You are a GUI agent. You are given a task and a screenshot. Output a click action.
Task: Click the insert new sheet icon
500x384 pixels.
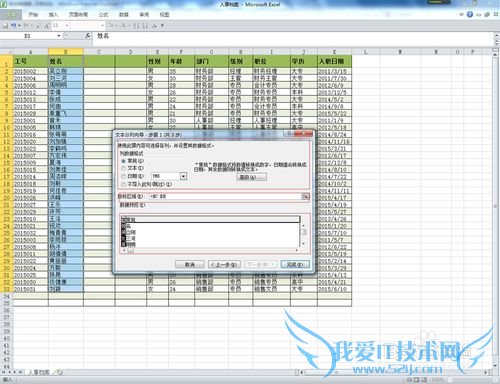click(x=59, y=372)
